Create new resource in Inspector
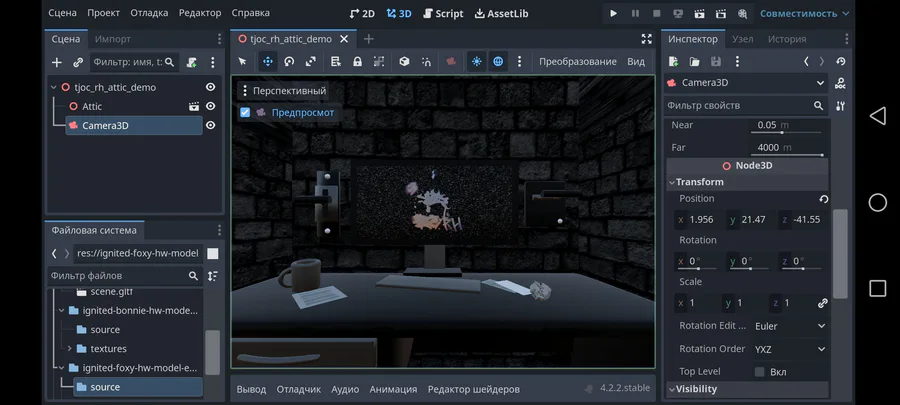The image size is (900, 405). tap(673, 61)
